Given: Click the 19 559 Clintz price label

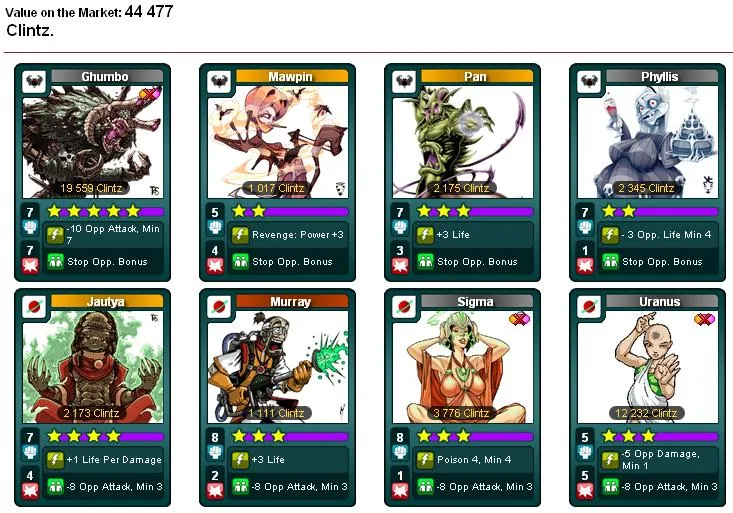Looking at the screenshot, I should [91, 188].
